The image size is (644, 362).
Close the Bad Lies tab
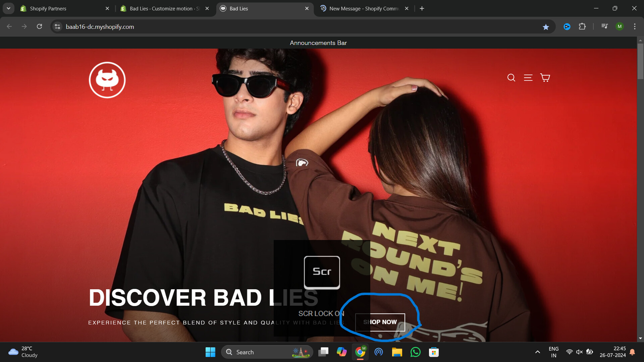pyautogui.click(x=307, y=8)
